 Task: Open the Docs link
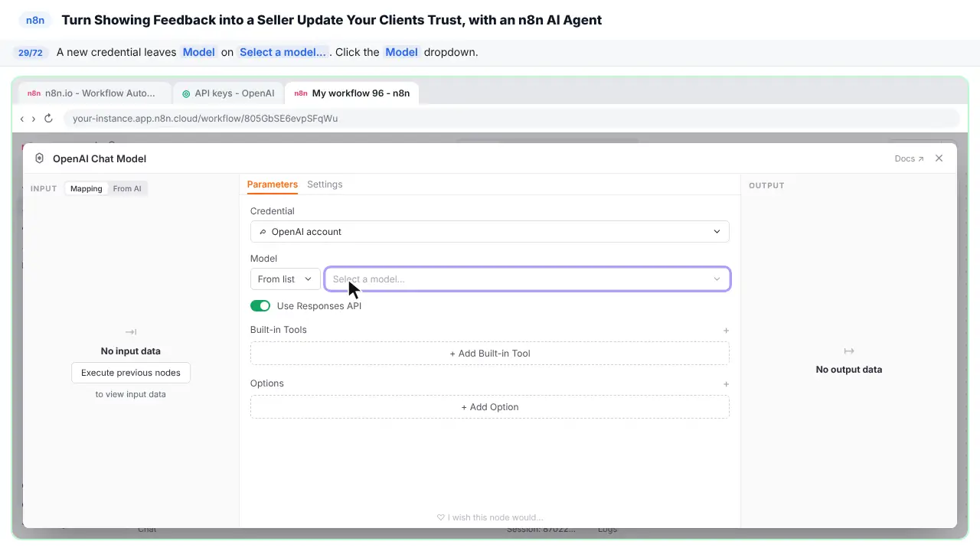[909, 158]
